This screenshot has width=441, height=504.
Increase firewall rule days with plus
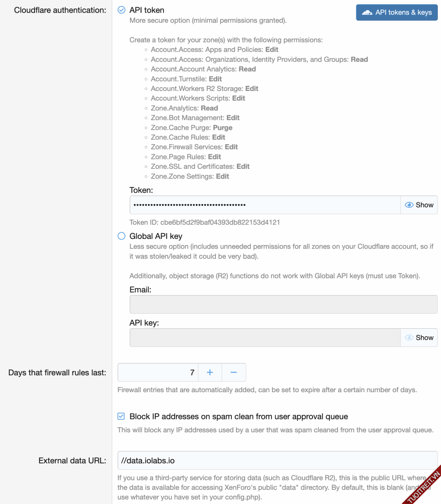click(x=210, y=372)
